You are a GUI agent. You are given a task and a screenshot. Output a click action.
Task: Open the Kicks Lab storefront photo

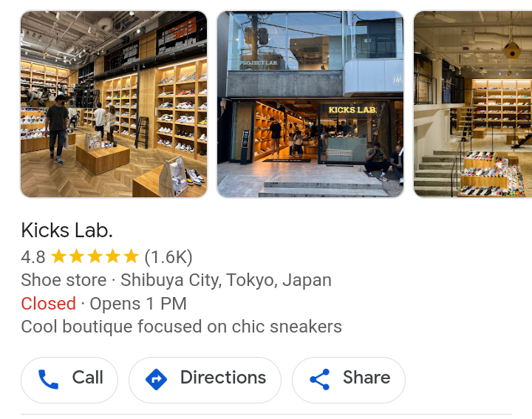[x=310, y=104]
